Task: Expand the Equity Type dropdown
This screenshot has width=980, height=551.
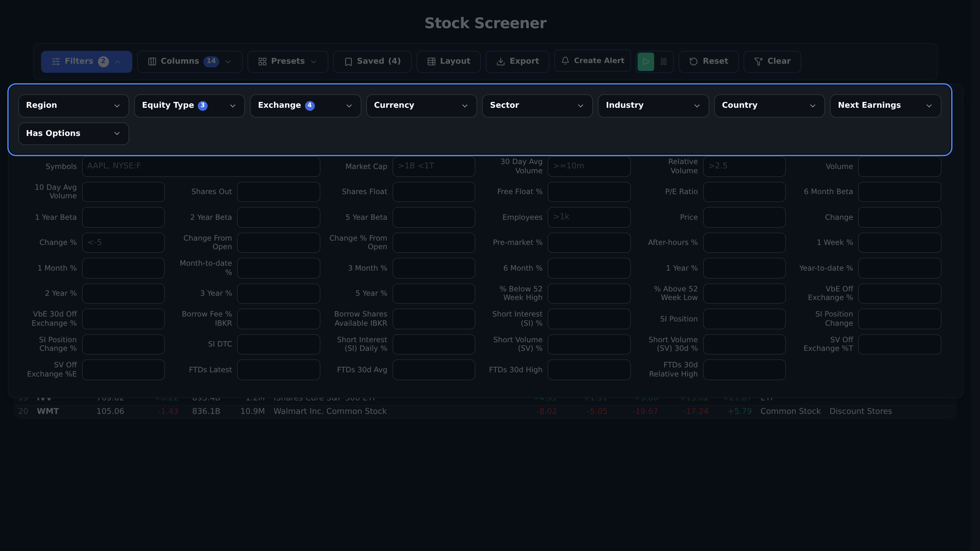Action: tap(190, 106)
